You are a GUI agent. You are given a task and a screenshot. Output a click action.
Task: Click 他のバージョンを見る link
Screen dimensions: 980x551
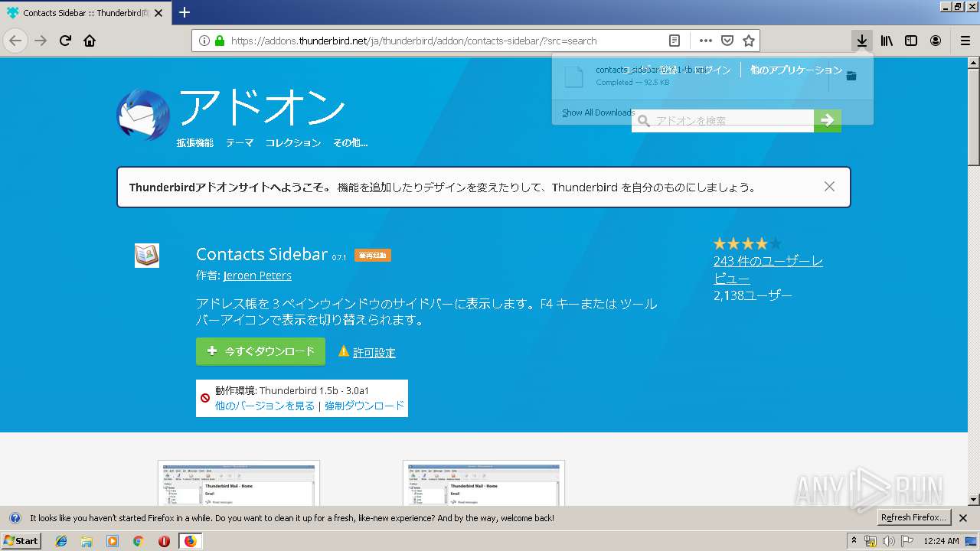[x=265, y=406]
